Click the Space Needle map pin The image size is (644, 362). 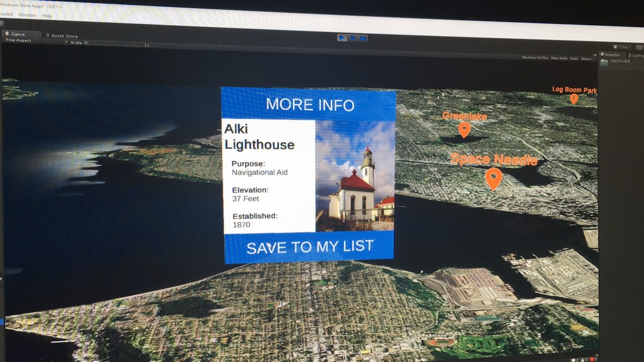pos(493,179)
